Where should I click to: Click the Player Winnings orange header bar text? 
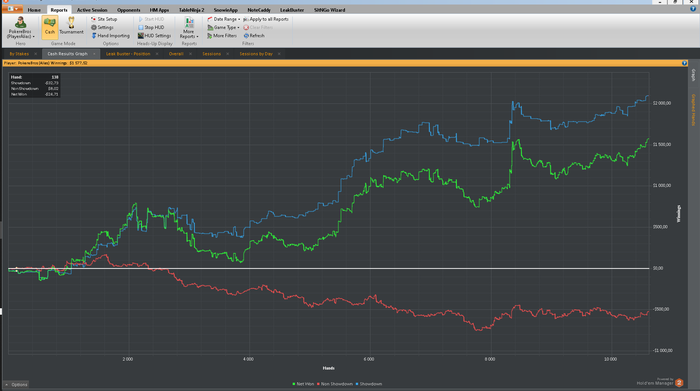pos(46,63)
